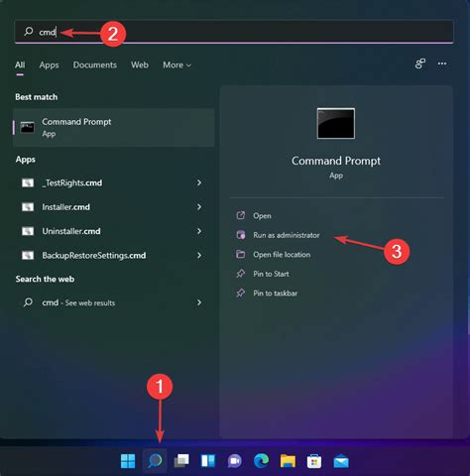Click the search box containing cmd
This screenshot has width=470, height=476.
coord(234,32)
